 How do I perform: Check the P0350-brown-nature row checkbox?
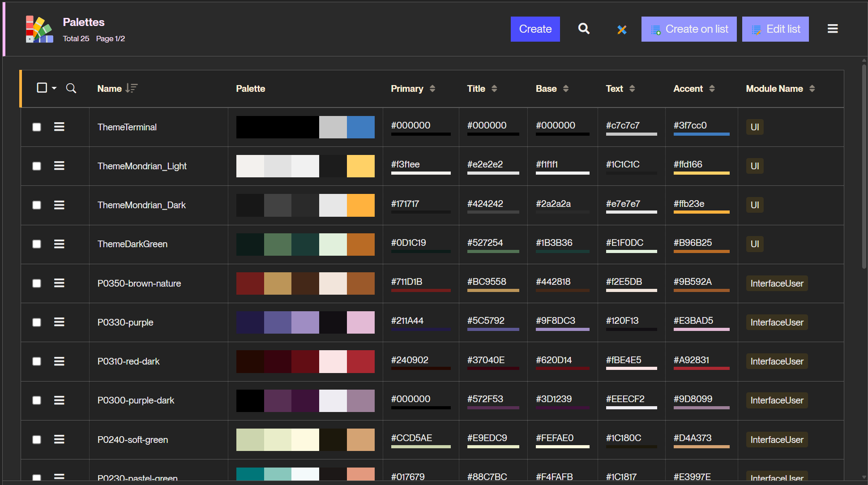37,283
